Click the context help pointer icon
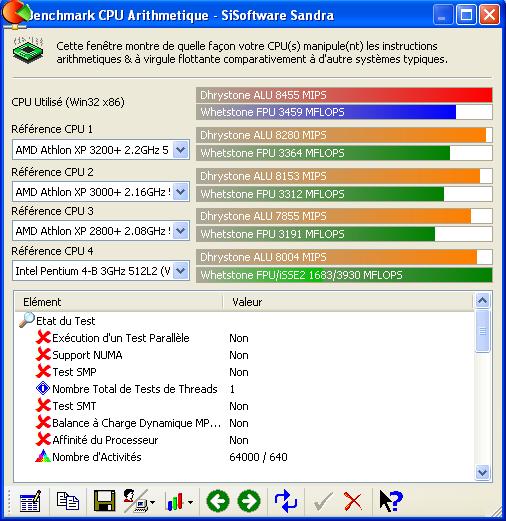This screenshot has height=521, width=506. [x=391, y=501]
